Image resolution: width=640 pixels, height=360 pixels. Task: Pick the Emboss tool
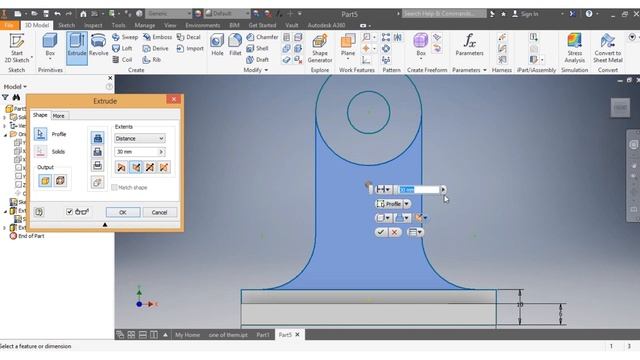(157, 37)
